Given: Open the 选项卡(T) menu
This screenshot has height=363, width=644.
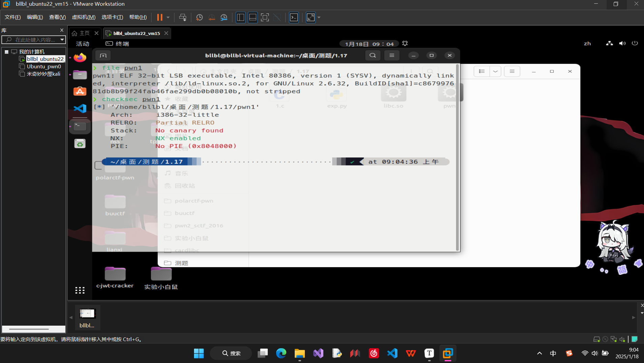Looking at the screenshot, I should click(112, 17).
